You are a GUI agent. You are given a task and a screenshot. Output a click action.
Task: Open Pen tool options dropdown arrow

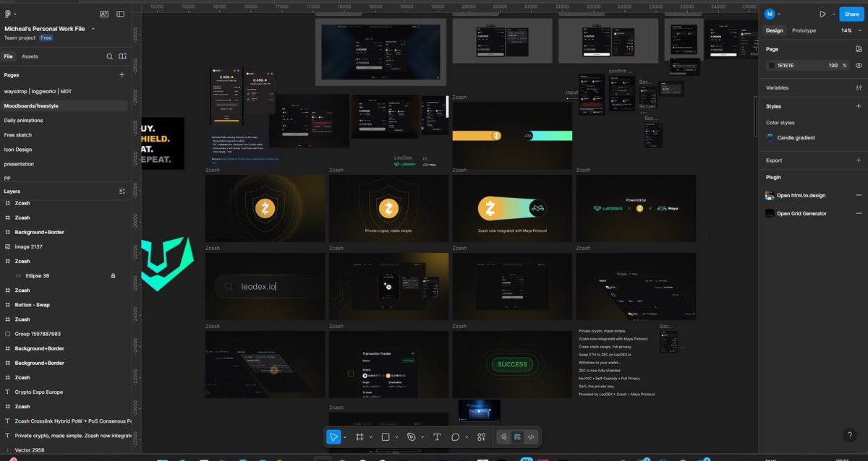click(x=422, y=437)
